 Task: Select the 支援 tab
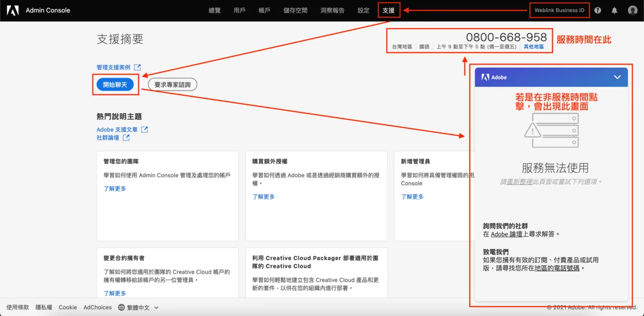(388, 10)
